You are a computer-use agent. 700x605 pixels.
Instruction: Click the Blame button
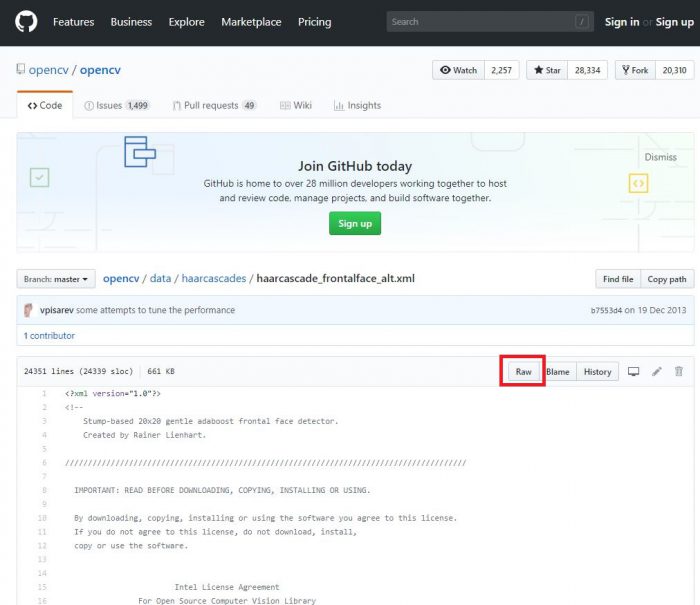click(558, 371)
